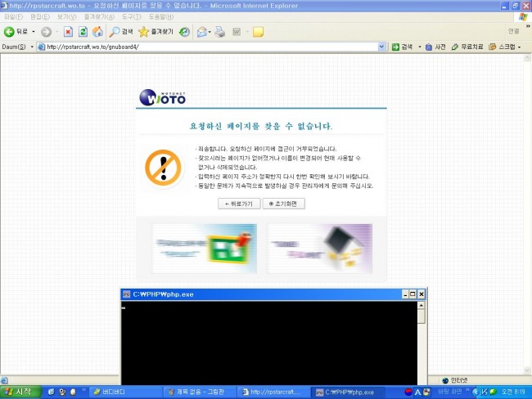Go to the Home page icon
Image resolution: width=532 pixels, height=399 pixels.
(x=97, y=32)
